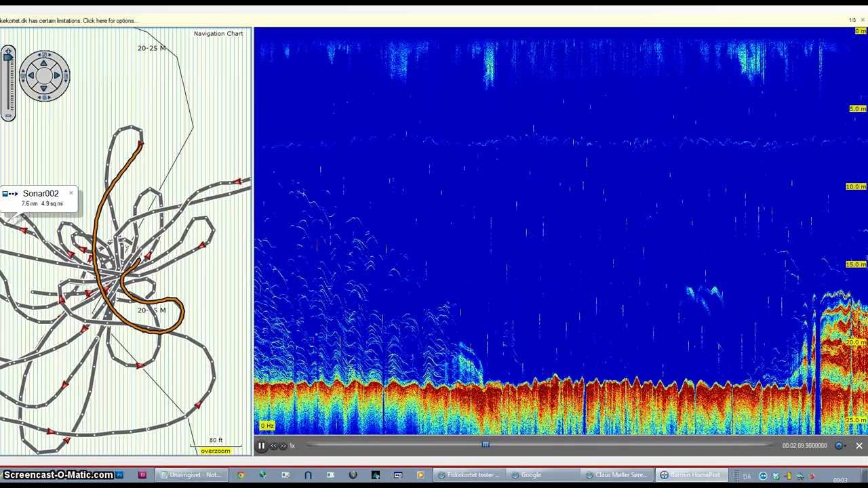The height and width of the screenshot is (488, 868).
Task: Click the Sonar002 track name
Action: [41, 194]
